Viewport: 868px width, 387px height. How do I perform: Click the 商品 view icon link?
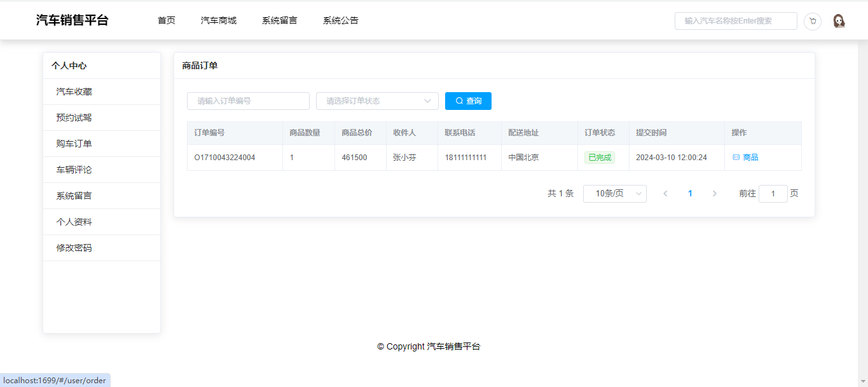[x=745, y=158]
